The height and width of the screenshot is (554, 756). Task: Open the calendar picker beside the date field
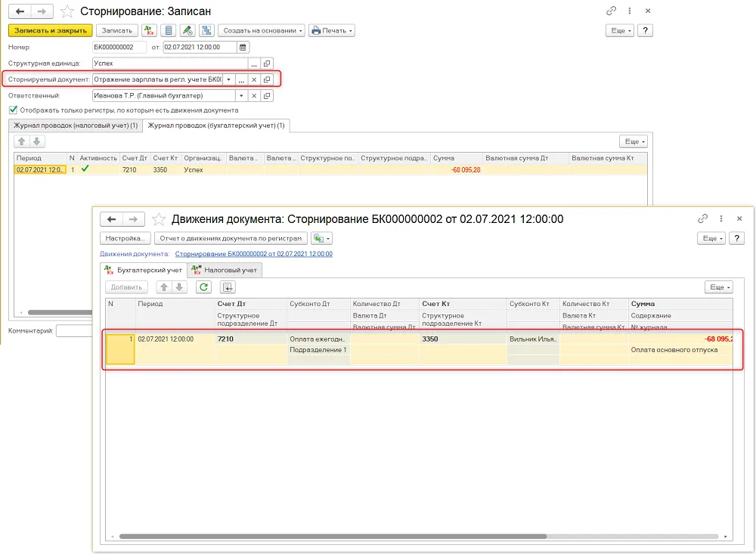tap(243, 48)
